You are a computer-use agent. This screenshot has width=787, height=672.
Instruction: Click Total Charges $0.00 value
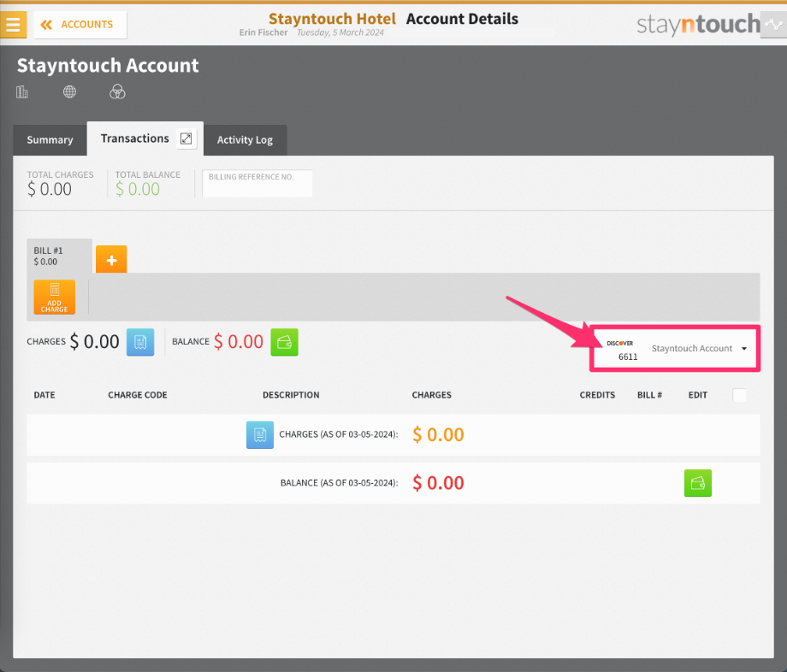click(x=50, y=190)
